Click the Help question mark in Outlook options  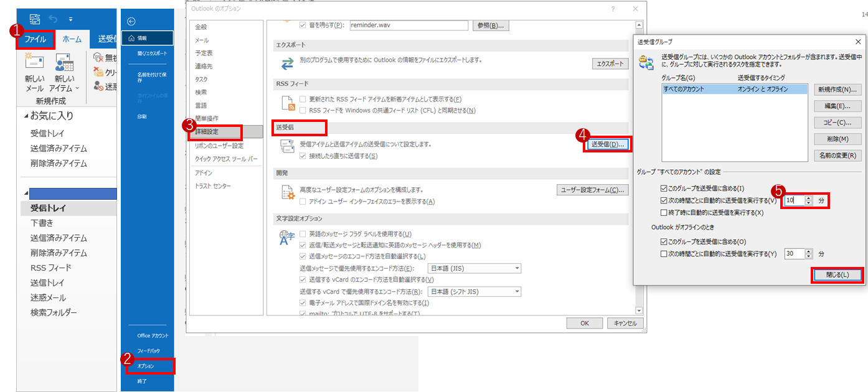[613, 9]
